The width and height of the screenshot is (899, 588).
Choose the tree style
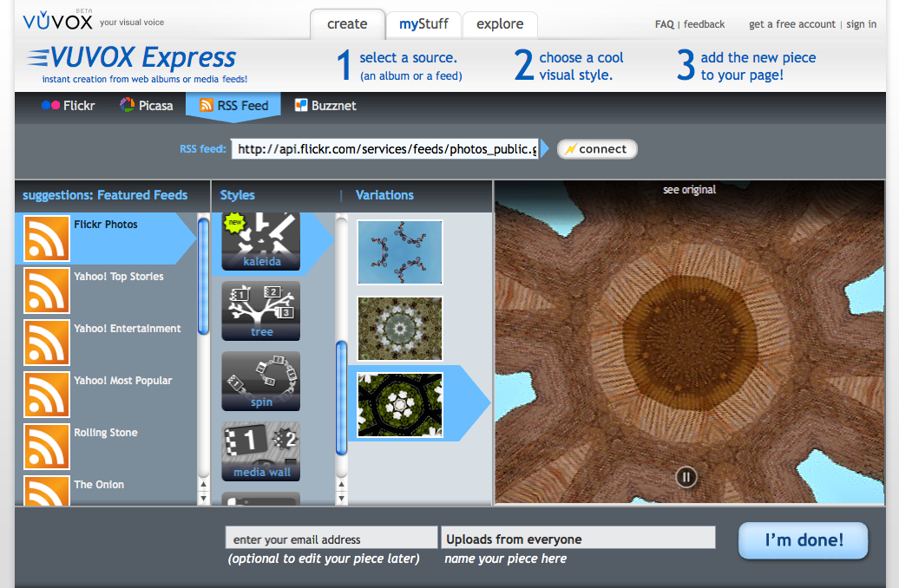coord(261,311)
